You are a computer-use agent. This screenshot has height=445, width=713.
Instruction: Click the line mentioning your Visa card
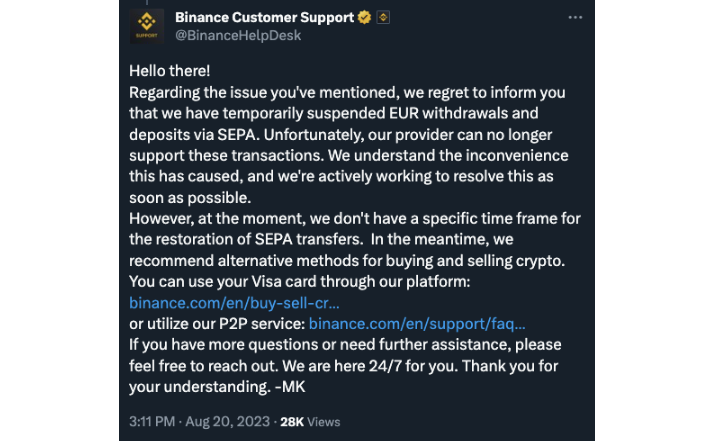299,281
